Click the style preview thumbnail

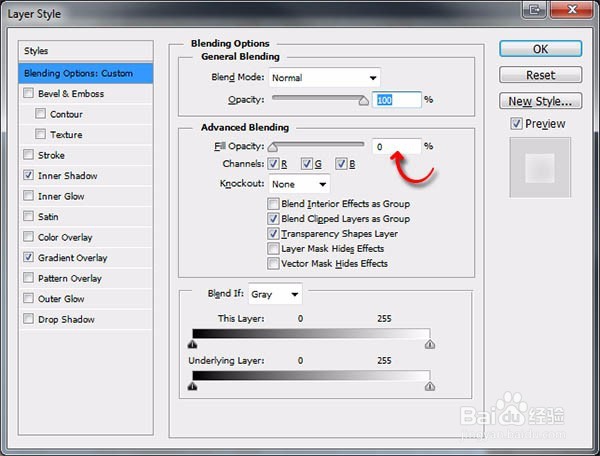pyautogui.click(x=540, y=168)
